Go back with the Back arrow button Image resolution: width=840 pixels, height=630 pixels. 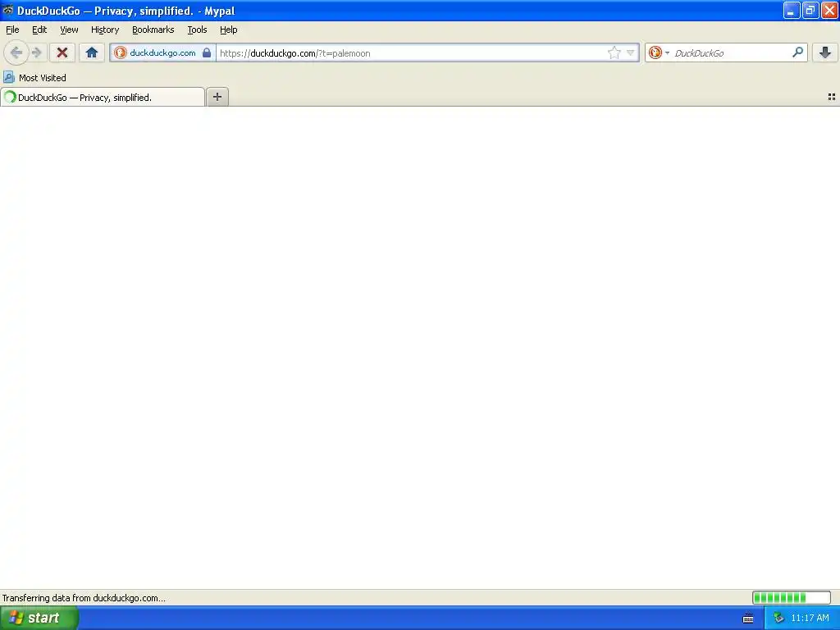pos(16,52)
